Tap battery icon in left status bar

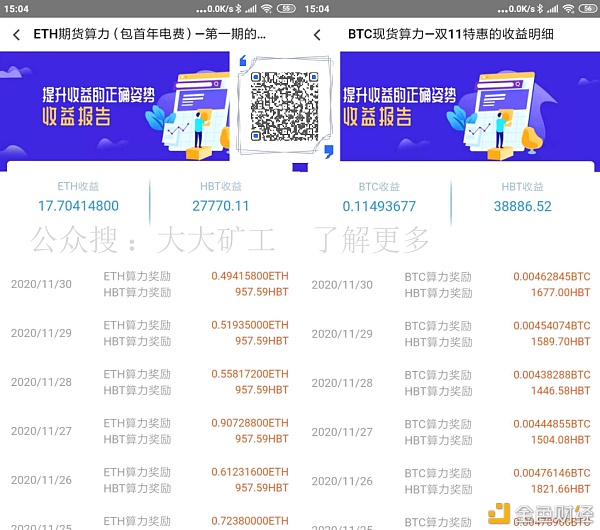tap(286, 8)
